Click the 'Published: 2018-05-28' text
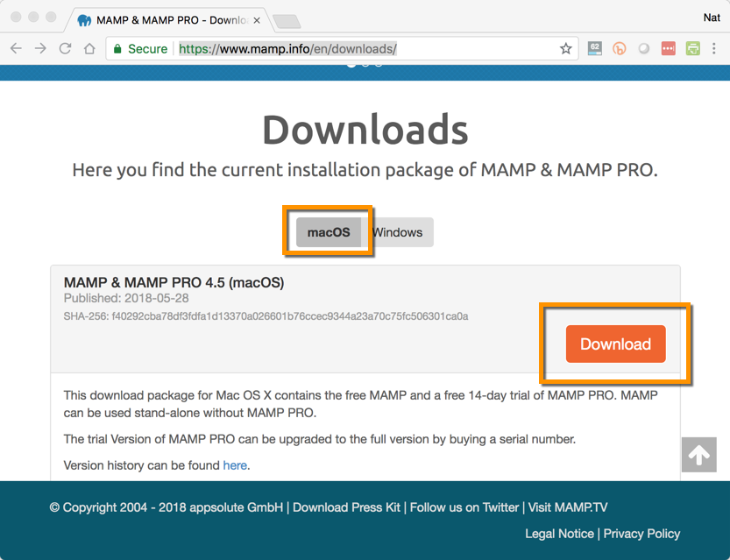 [126, 298]
